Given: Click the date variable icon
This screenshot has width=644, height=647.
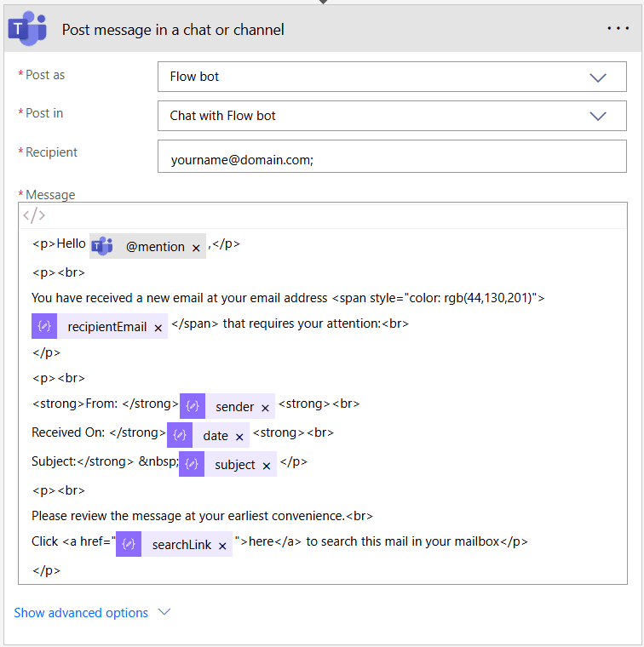Looking at the screenshot, I should [x=180, y=435].
